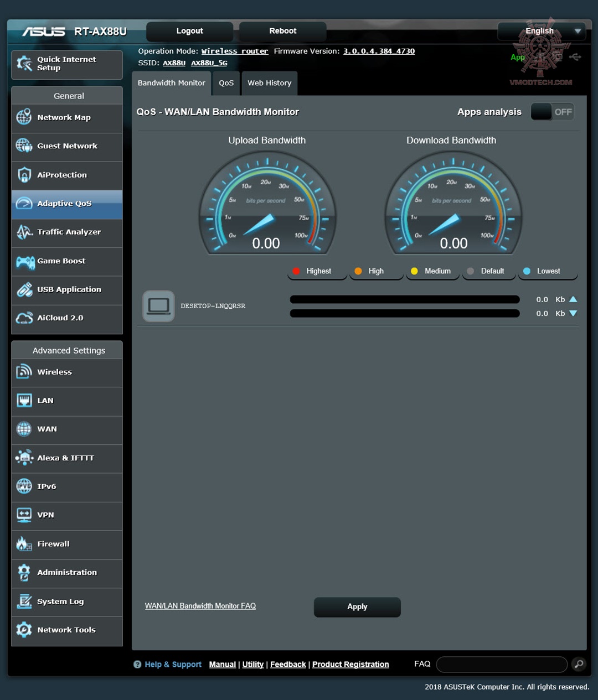Viewport: 598px width, 700px height.
Task: Click the download arrow for DESKTOP-LNQQRSR
Action: coord(573,313)
